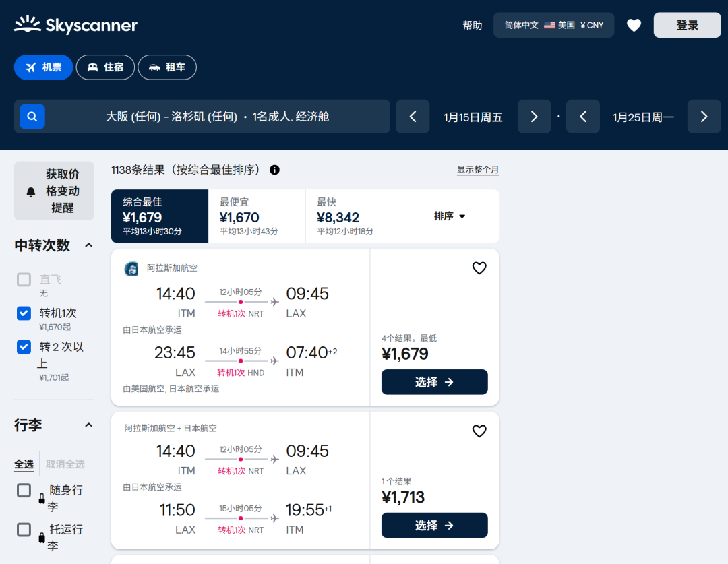Click the blue search magnifier icon
The width and height of the screenshot is (728, 564).
[x=32, y=117]
